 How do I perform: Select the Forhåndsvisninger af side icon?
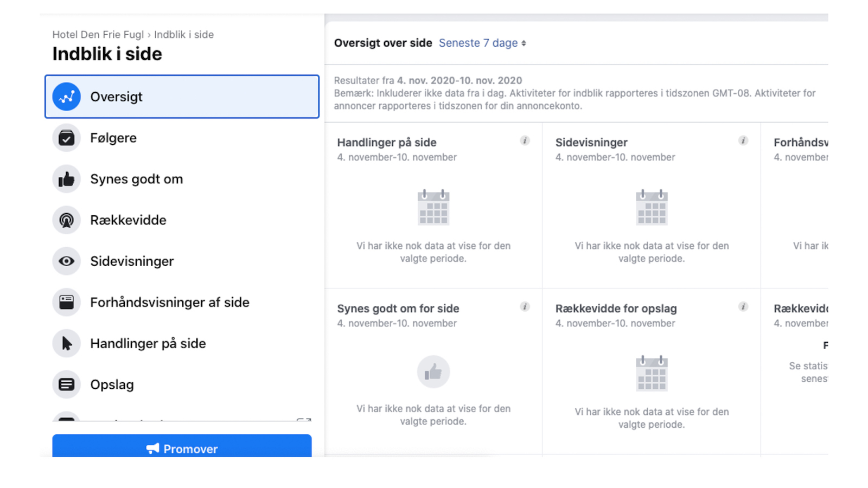pyautogui.click(x=66, y=302)
